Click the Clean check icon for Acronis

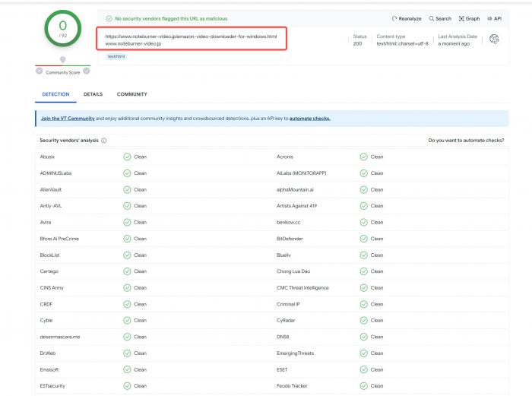click(364, 157)
